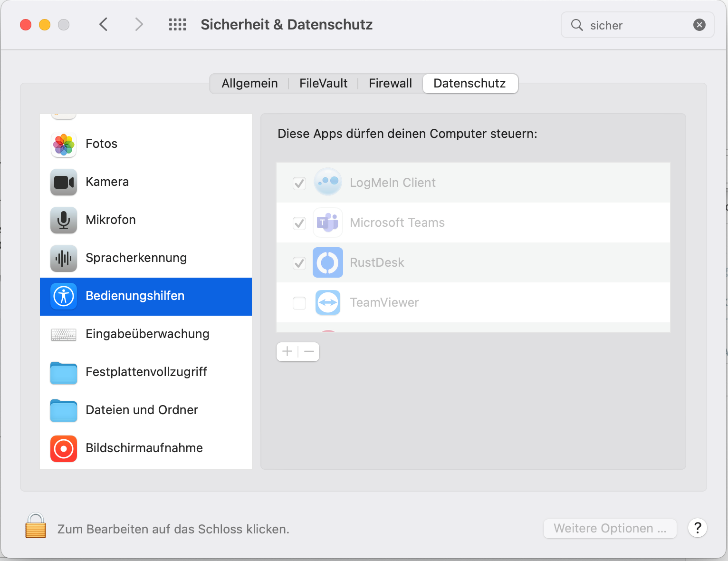Image resolution: width=728 pixels, height=561 pixels.
Task: Uncheck Microsoft Teams access checkbox
Action: tap(299, 223)
